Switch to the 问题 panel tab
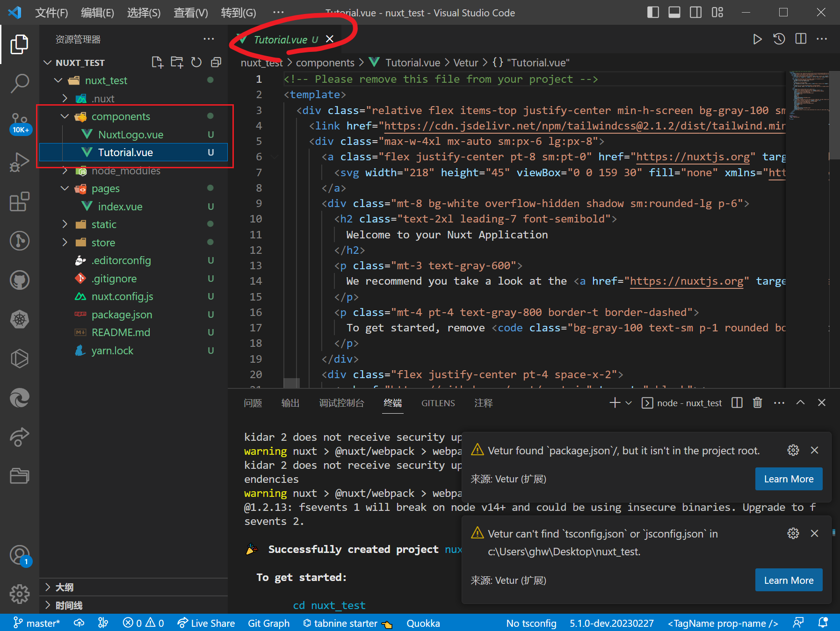Image resolution: width=840 pixels, height=631 pixels. (x=253, y=403)
